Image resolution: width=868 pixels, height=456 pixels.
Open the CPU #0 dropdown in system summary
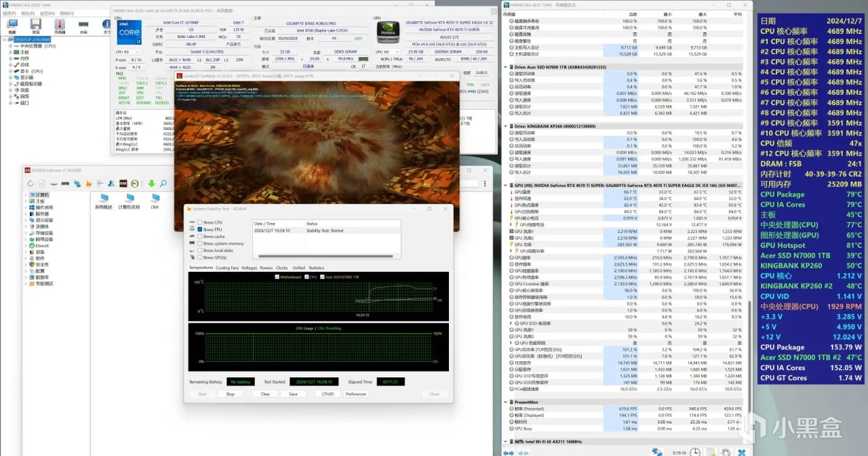(x=127, y=51)
